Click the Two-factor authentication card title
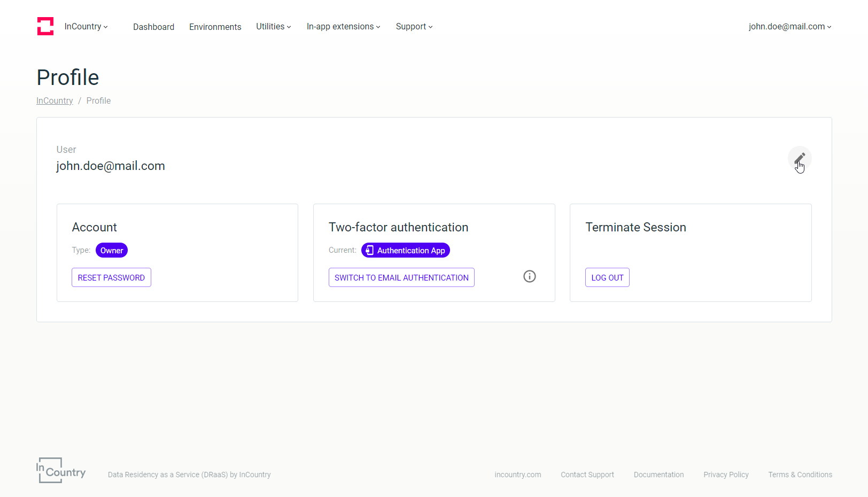This screenshot has width=868, height=497. pos(399,227)
